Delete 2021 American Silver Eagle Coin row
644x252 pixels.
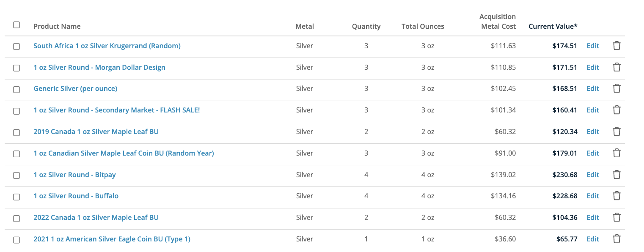[616, 239]
